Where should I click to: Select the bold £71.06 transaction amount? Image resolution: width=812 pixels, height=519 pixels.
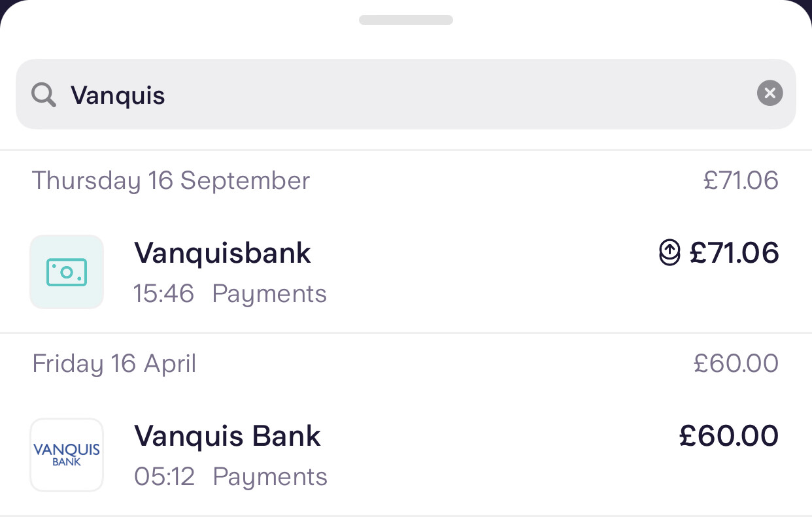pyautogui.click(x=734, y=253)
